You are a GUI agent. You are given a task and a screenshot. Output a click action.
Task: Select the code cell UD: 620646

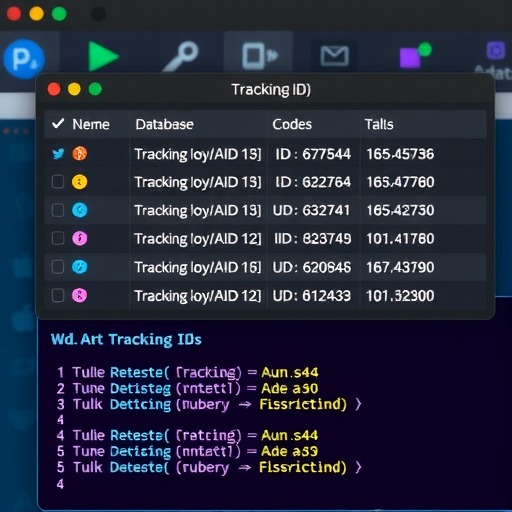(x=312, y=267)
